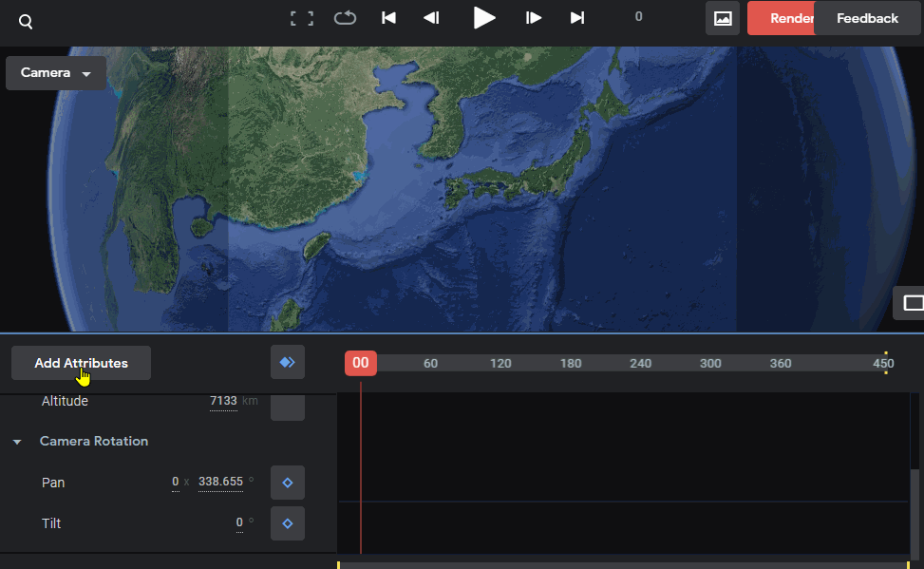924x569 pixels.
Task: Click frame 120 on timeline ruler
Action: (x=500, y=364)
